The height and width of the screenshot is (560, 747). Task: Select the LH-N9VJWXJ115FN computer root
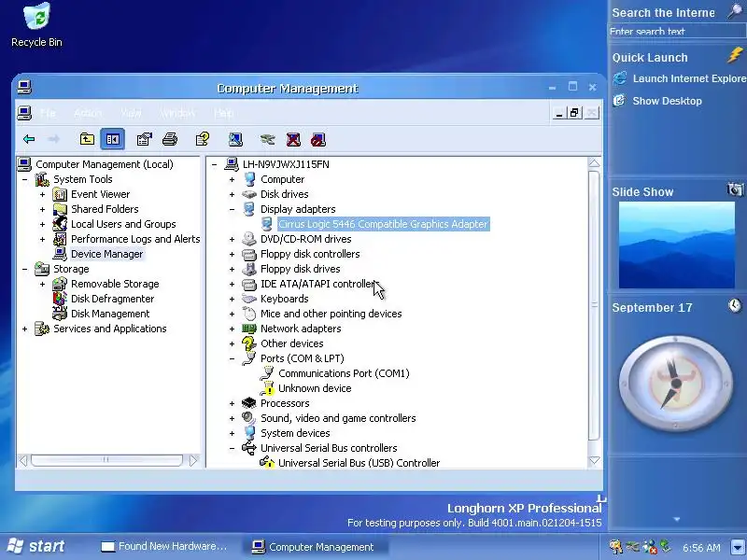coord(286,164)
